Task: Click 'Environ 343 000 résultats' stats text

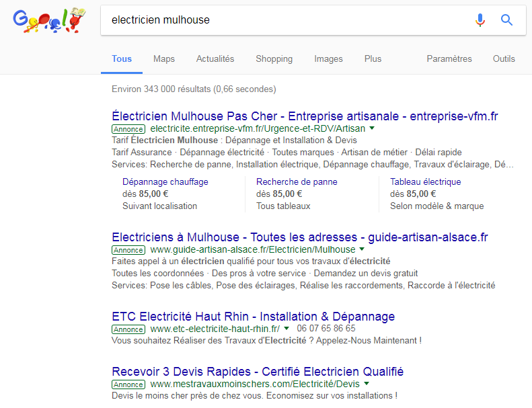Action: (x=194, y=89)
